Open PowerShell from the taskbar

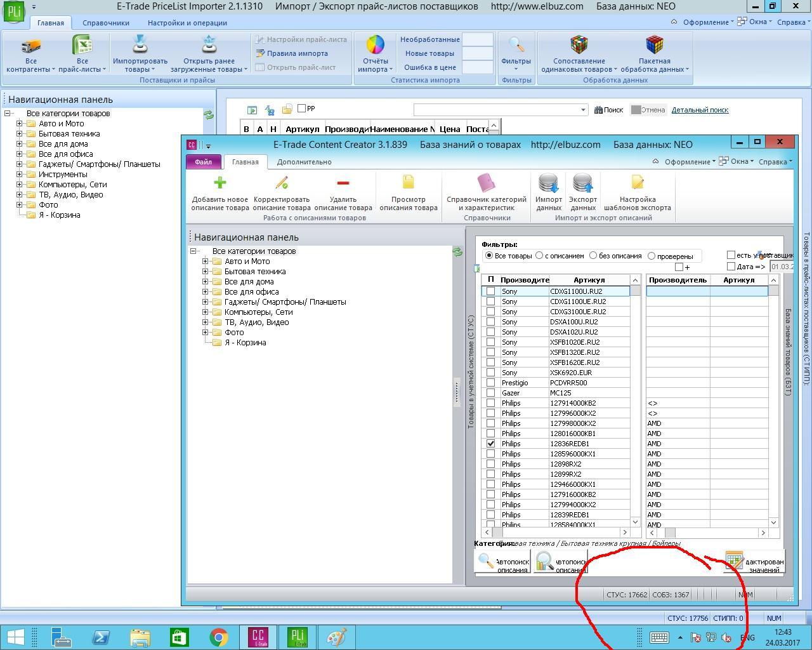click(101, 637)
